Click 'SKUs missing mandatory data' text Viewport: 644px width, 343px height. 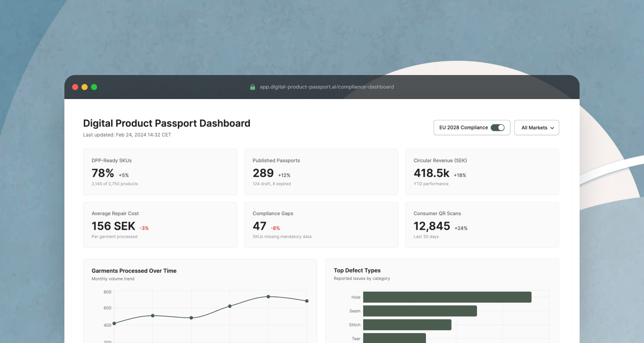tap(282, 237)
